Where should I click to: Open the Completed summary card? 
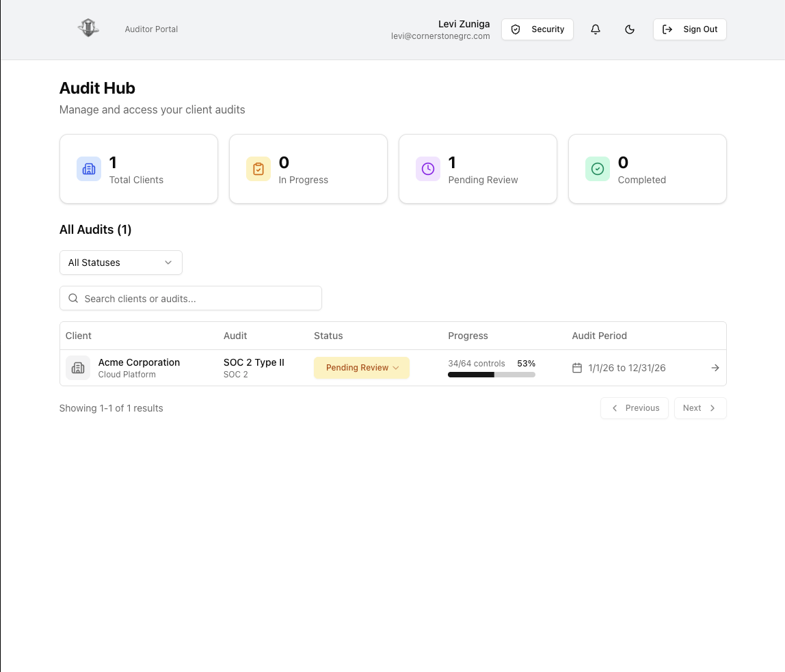(648, 169)
